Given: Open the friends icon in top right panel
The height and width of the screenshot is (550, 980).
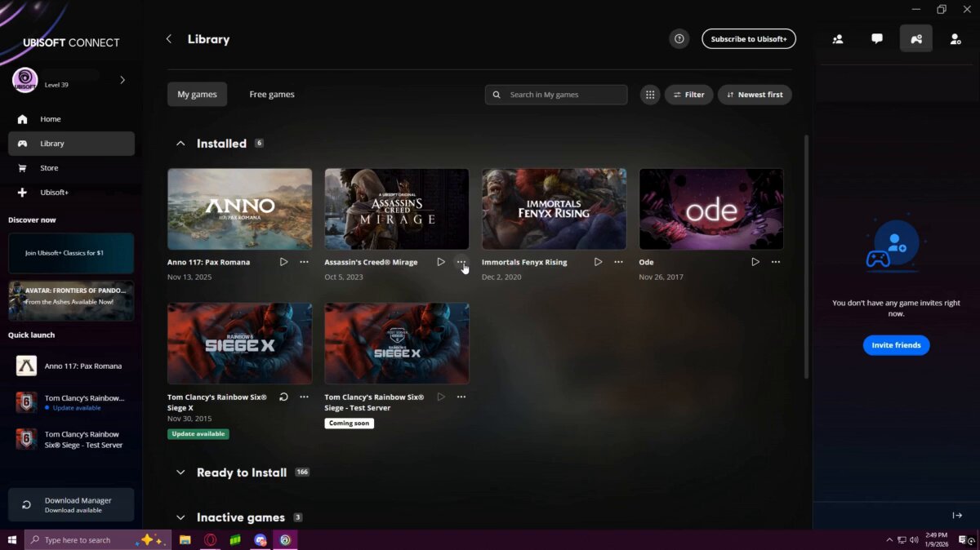Looking at the screenshot, I should click(838, 39).
